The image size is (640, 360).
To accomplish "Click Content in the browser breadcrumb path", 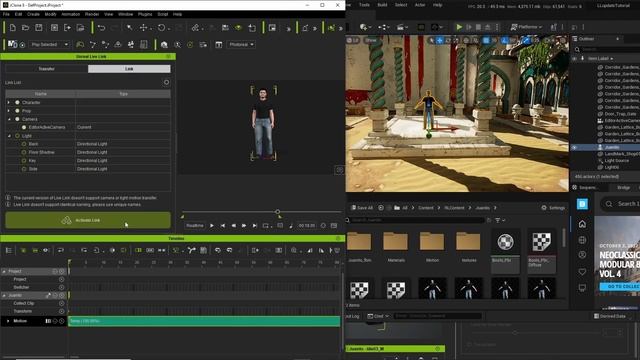I will point(425,208).
